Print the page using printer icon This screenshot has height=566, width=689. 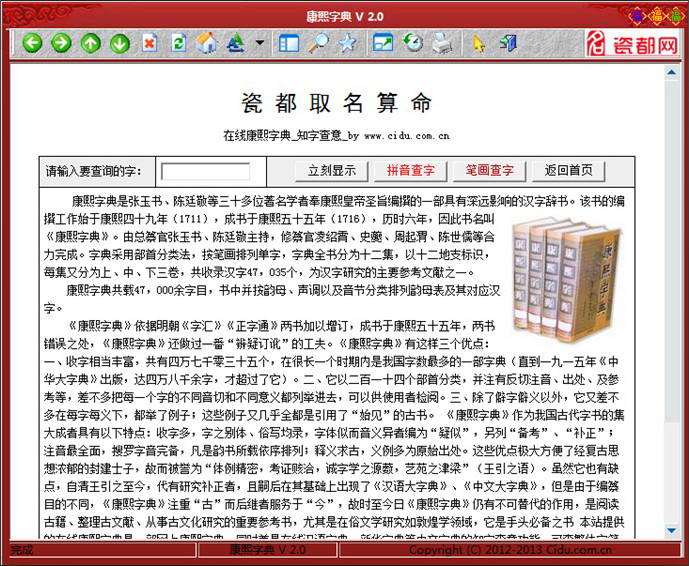coord(442,43)
